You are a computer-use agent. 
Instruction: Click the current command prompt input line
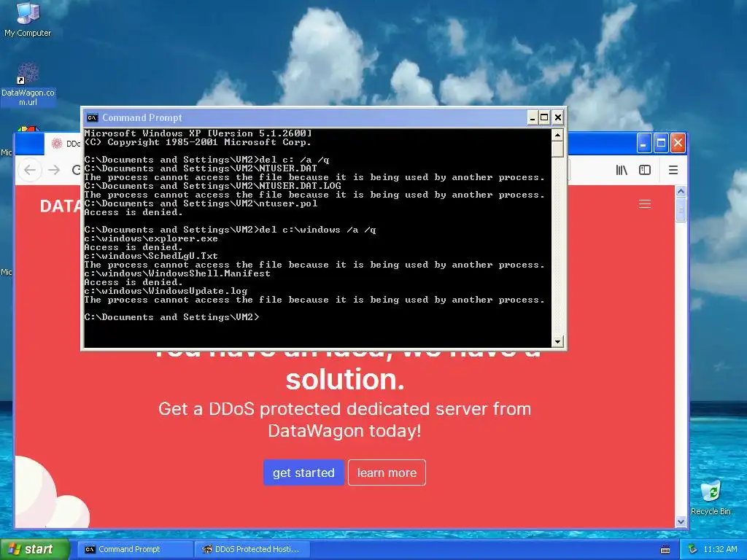[172, 316]
